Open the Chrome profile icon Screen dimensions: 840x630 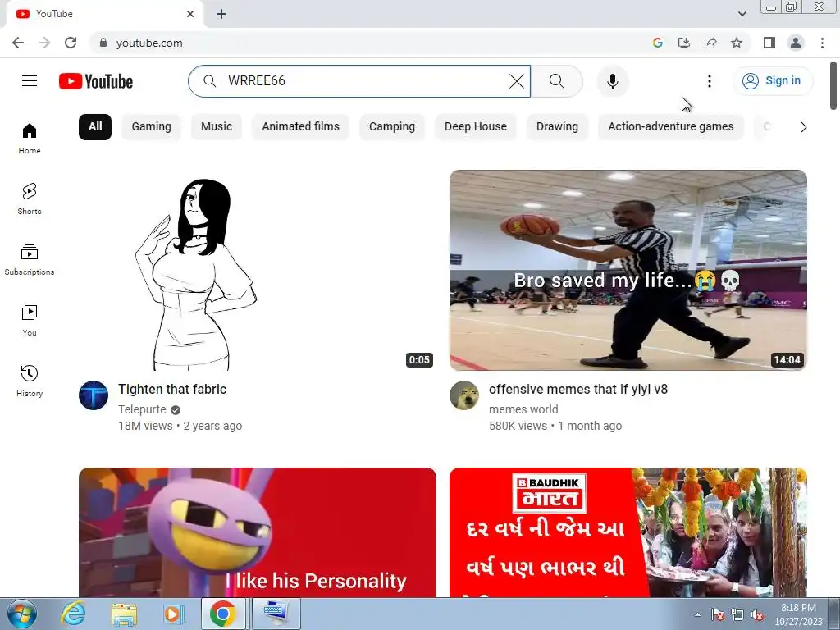click(796, 43)
